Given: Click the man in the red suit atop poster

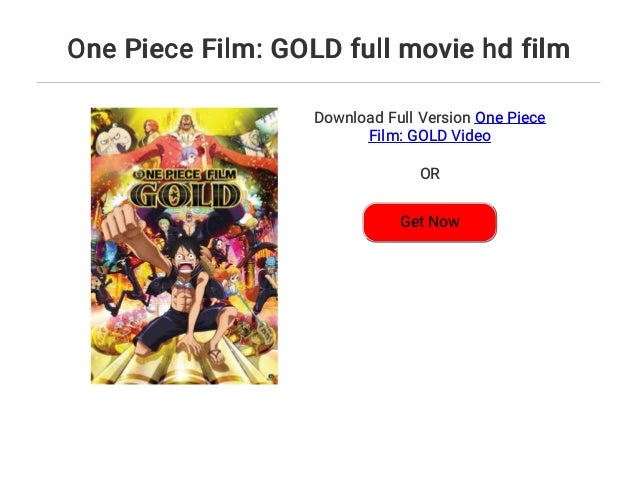Looking at the screenshot, I should [185, 132].
